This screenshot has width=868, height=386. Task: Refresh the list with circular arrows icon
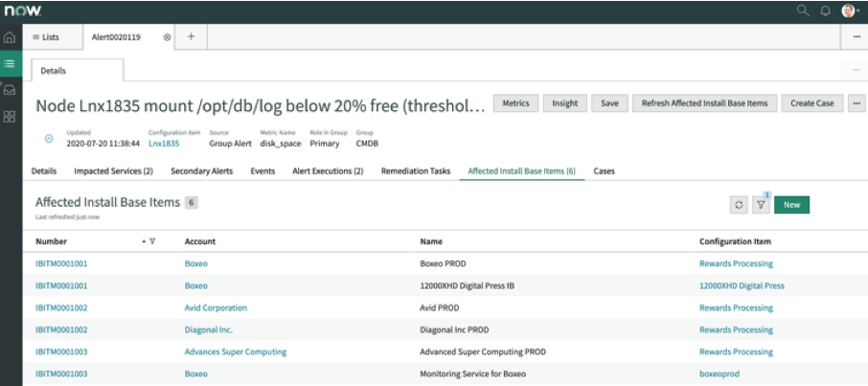[x=739, y=205]
